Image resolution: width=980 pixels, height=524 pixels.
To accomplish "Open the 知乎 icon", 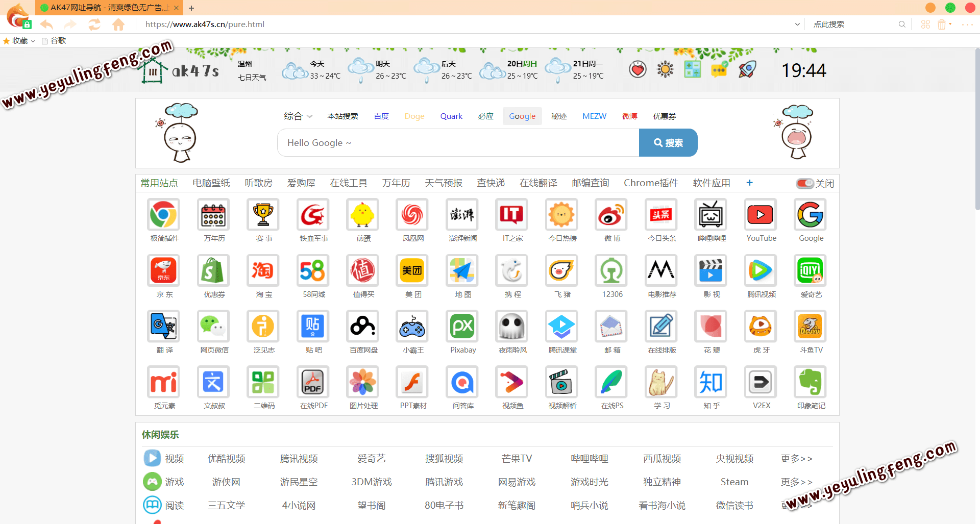I will [x=710, y=382].
